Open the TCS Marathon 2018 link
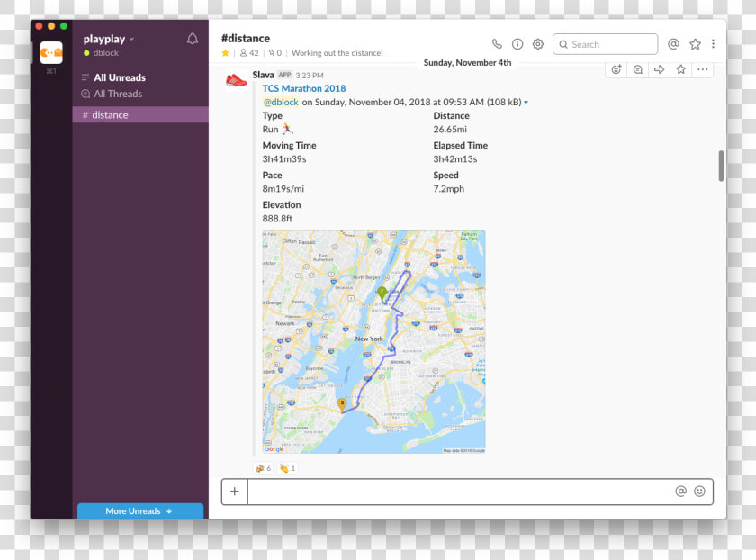Screen dimensions: 756x560 (x=304, y=88)
